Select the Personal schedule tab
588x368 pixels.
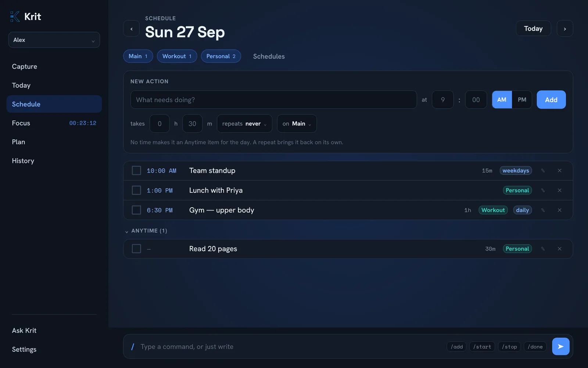pyautogui.click(x=221, y=56)
